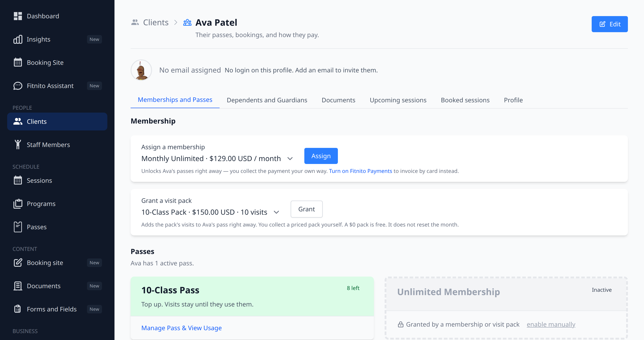Open the Monthly Unlimited membership dropdown
The image size is (644, 340).
(217, 159)
